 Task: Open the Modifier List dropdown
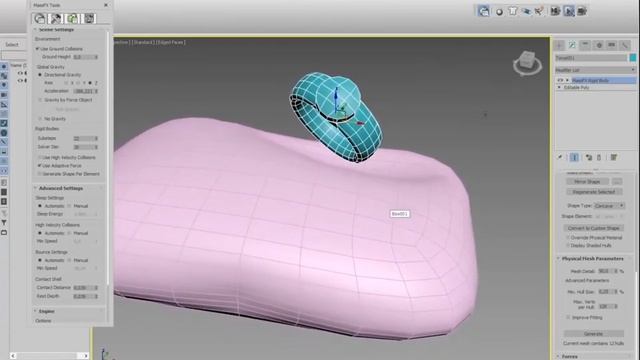coord(595,70)
